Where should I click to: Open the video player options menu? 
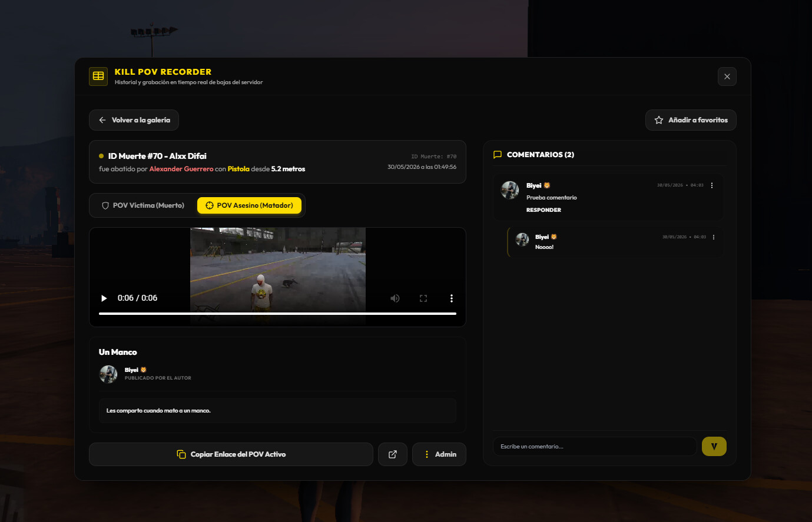click(x=452, y=298)
